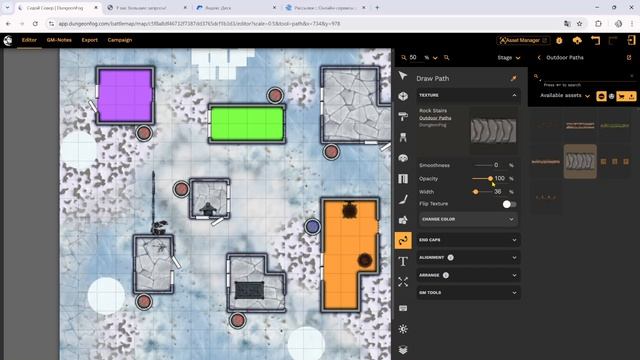Expand the Change Color section
This screenshot has width=640, height=360.
[x=468, y=219]
